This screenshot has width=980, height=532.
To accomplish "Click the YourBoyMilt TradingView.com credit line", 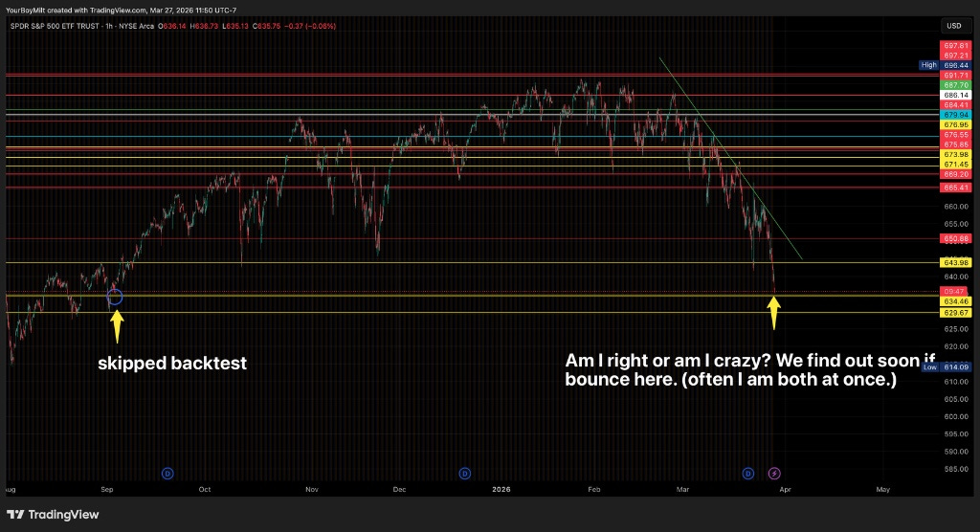I will click(122, 11).
